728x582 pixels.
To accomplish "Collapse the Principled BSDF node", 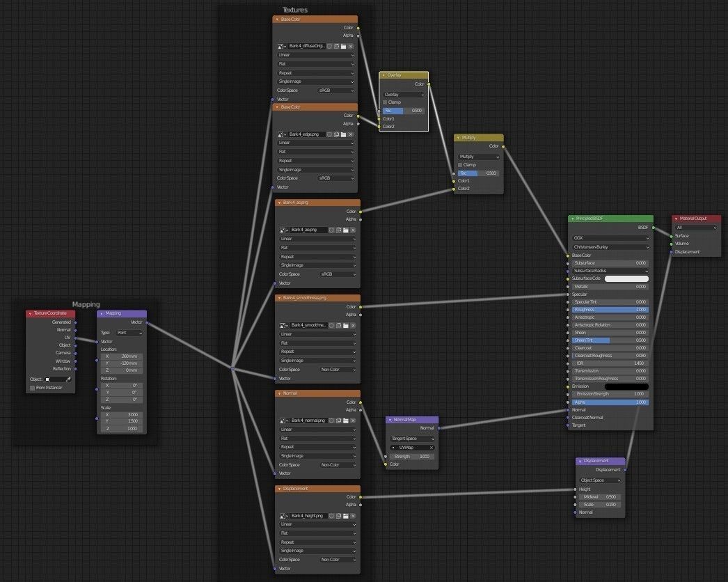I will pos(573,219).
